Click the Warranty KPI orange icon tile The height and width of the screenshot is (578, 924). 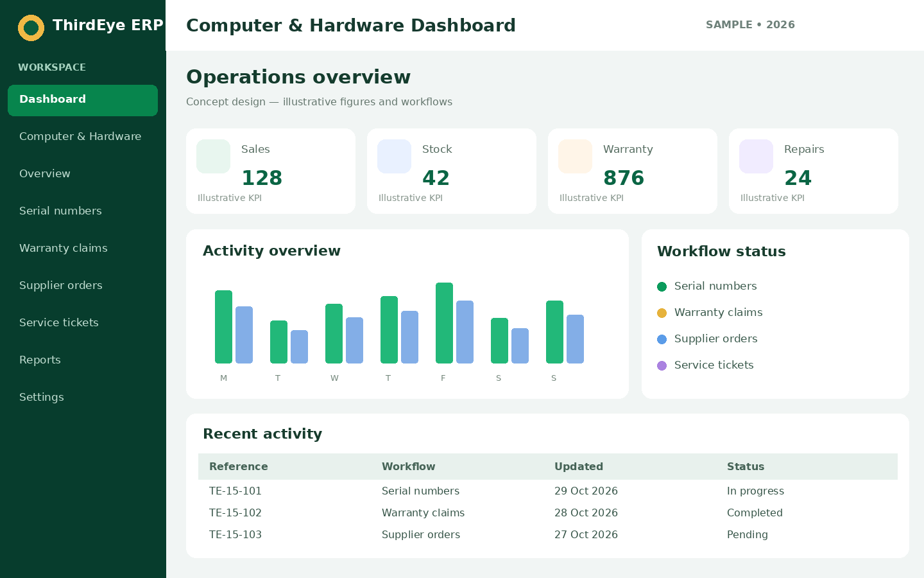click(x=575, y=156)
